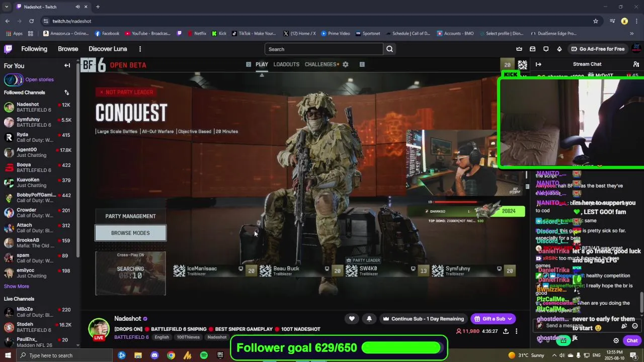Open the chat community users icon
The image size is (644, 362).
636,64
